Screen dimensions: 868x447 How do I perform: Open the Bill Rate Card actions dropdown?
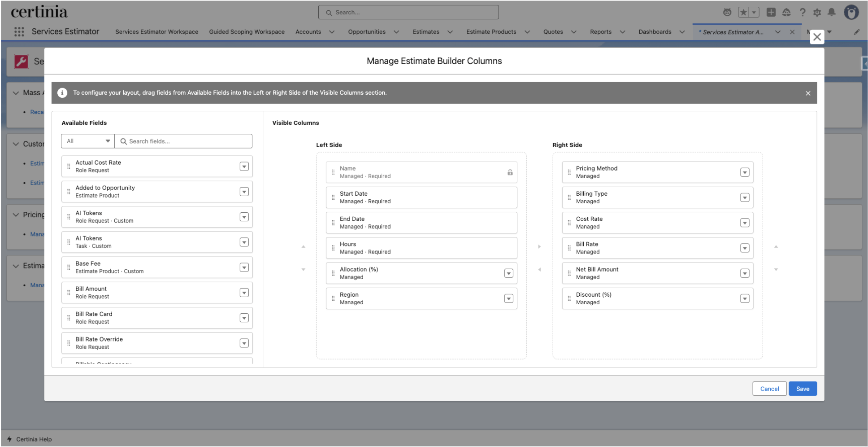(244, 318)
